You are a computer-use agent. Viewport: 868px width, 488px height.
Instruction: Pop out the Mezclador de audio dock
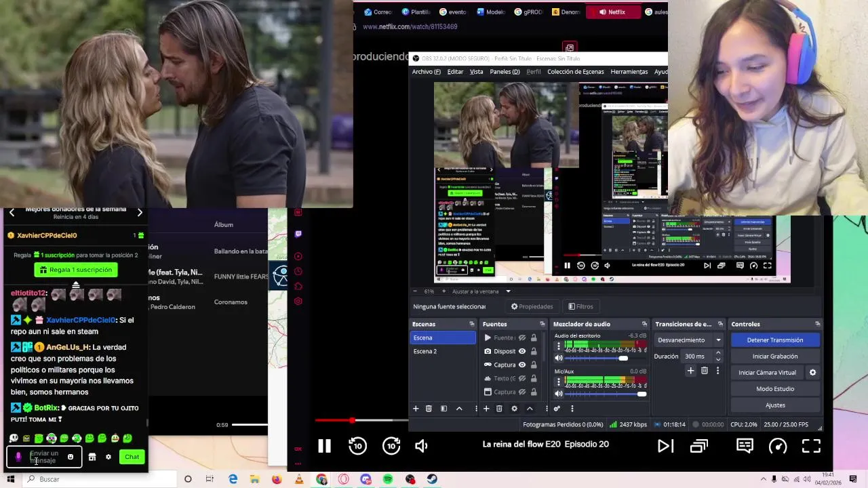click(644, 324)
